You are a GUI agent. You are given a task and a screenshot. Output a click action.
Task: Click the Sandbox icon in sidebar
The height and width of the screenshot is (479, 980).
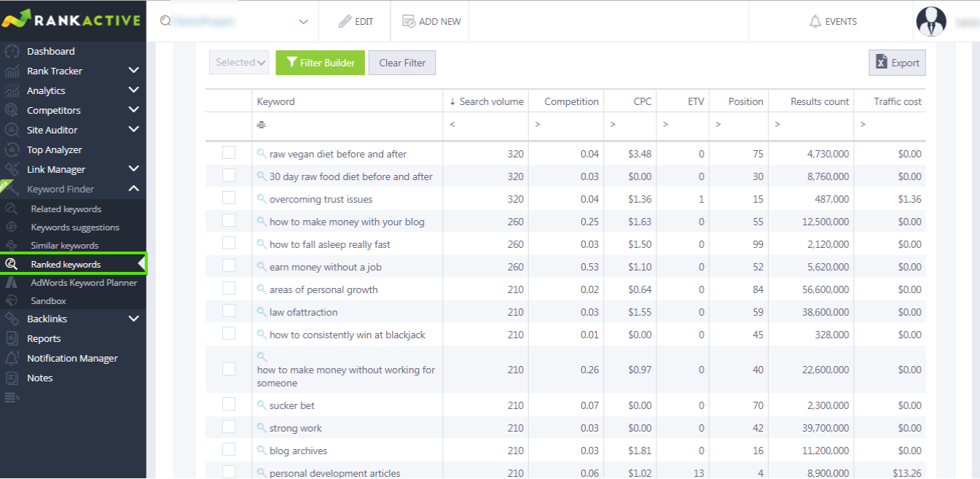[x=12, y=300]
